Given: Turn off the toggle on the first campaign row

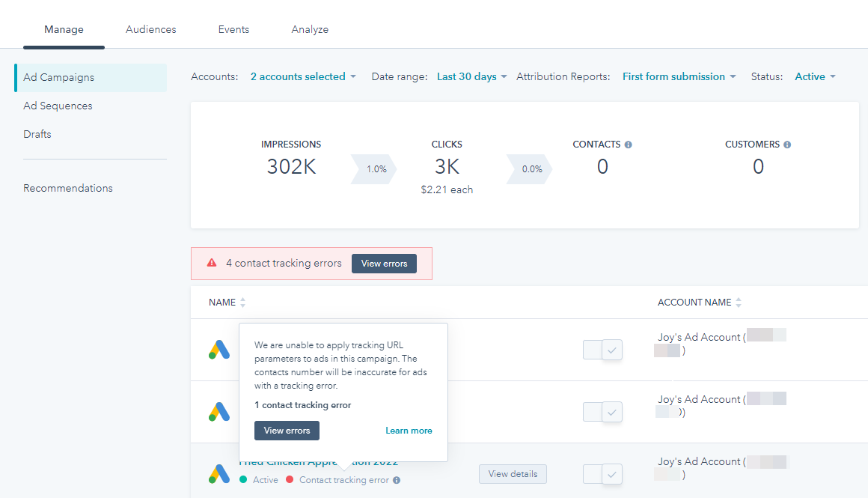Looking at the screenshot, I should (x=602, y=349).
